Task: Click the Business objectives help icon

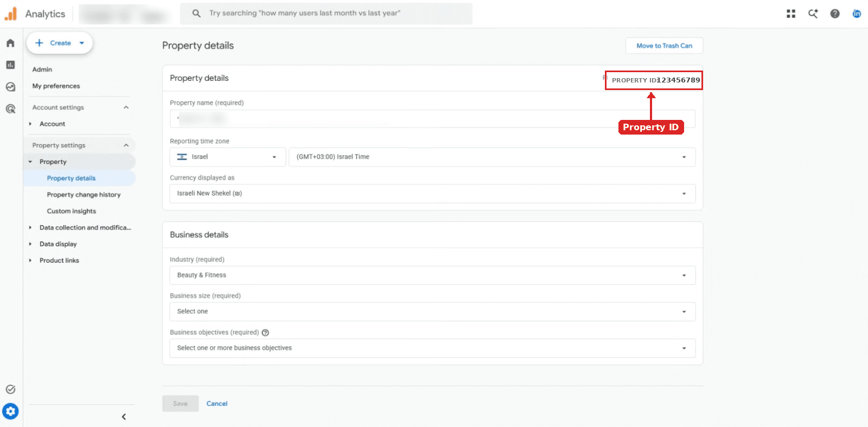Action: click(265, 333)
